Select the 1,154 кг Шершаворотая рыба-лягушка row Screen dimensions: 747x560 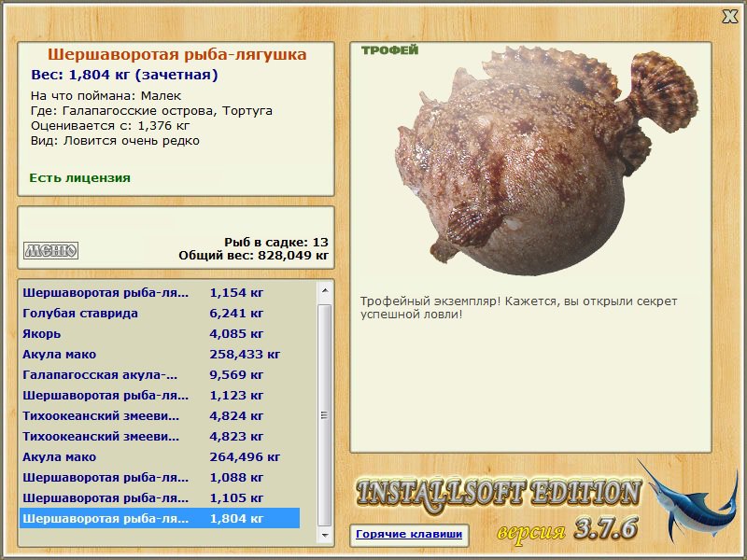point(160,293)
